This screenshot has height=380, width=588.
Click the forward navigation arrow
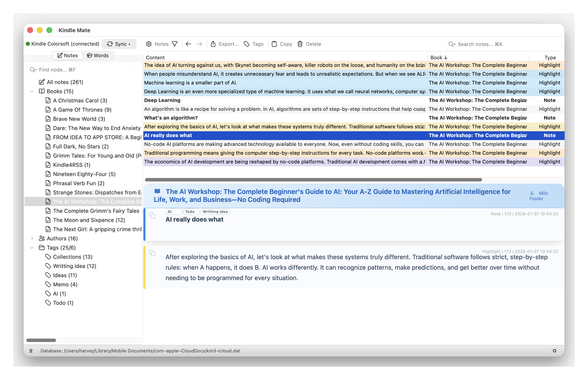tap(199, 44)
